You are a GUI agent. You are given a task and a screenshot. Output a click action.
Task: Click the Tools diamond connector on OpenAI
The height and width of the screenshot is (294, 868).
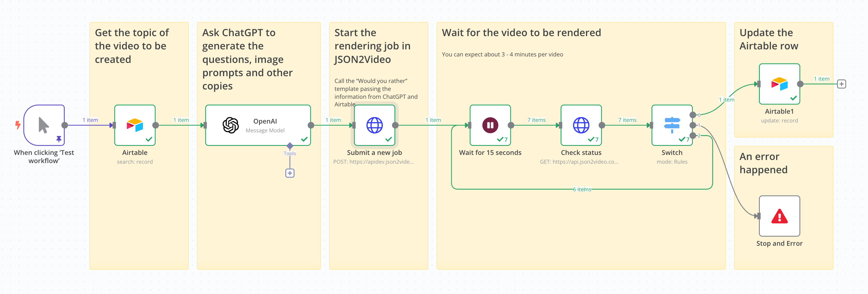[x=290, y=146]
